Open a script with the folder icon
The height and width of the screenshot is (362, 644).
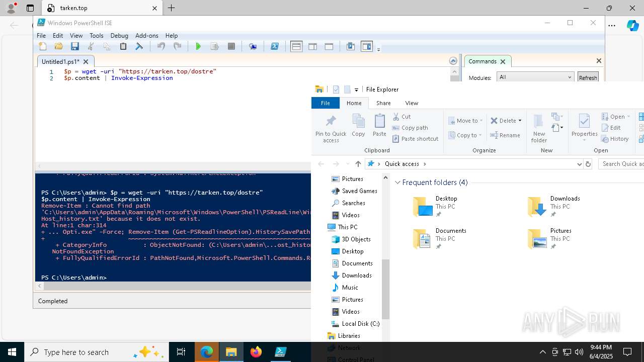tap(59, 46)
